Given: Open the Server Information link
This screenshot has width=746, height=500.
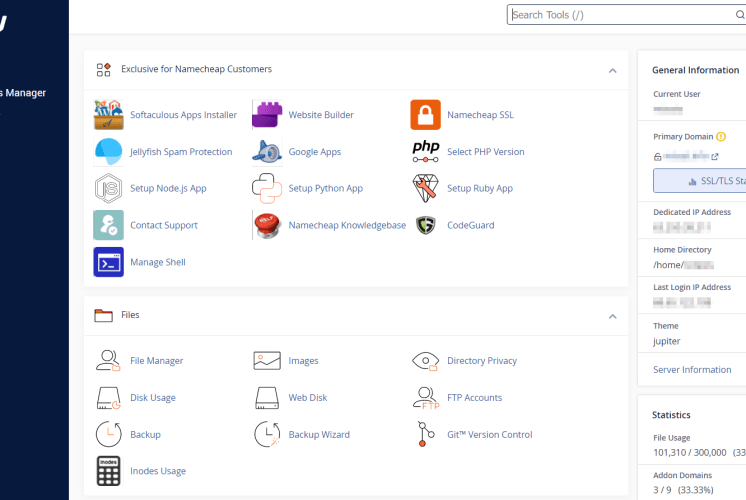Looking at the screenshot, I should (x=692, y=370).
